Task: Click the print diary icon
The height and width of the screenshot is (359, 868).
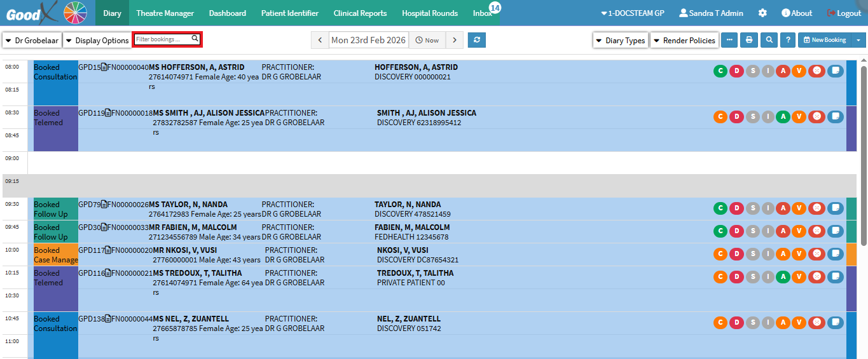Action: tap(749, 40)
